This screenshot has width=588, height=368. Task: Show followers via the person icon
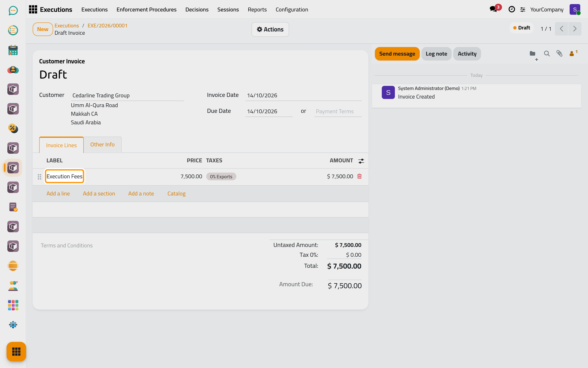click(573, 53)
